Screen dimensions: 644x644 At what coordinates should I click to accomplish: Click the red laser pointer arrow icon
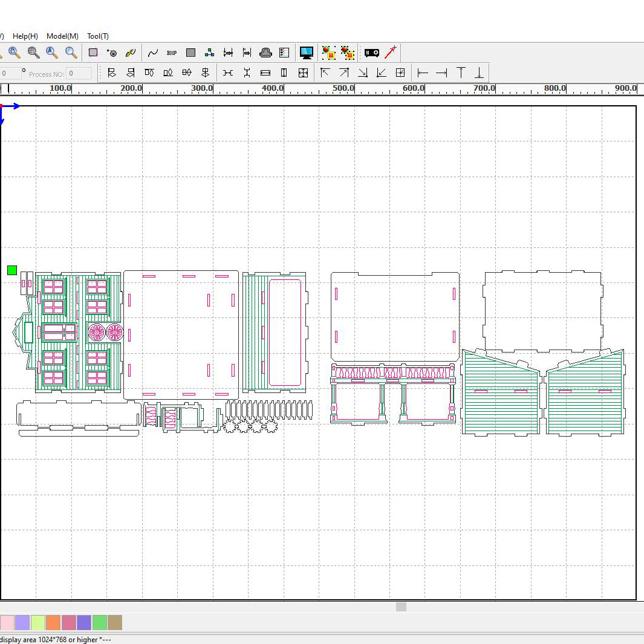pyautogui.click(x=391, y=53)
